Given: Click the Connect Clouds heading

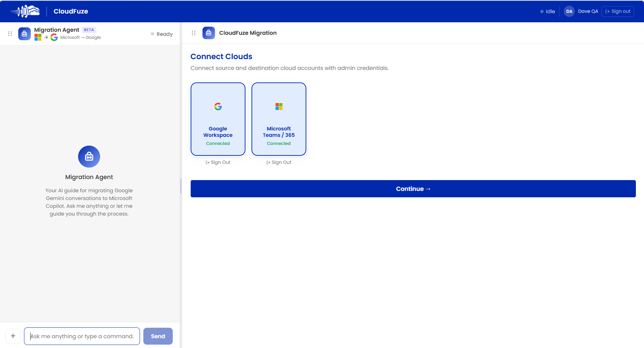Looking at the screenshot, I should tap(221, 56).
